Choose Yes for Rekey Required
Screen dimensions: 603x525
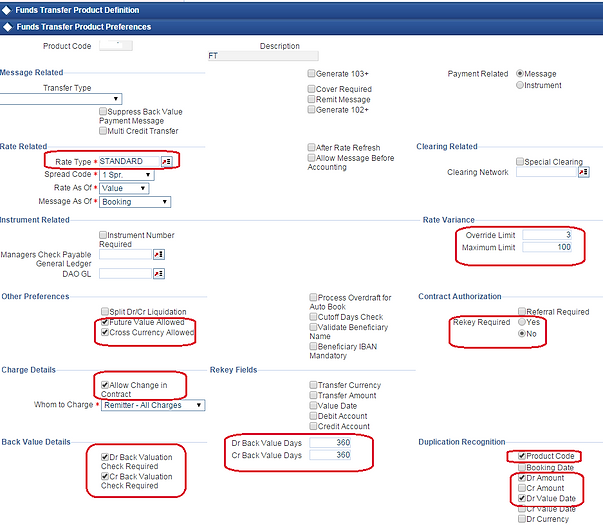(x=522, y=322)
